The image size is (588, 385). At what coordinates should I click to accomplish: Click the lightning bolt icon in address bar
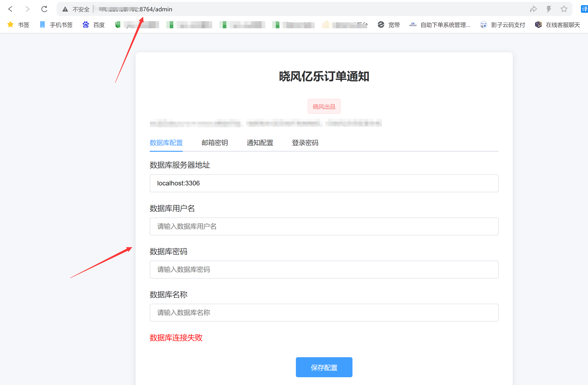pyautogui.click(x=549, y=9)
